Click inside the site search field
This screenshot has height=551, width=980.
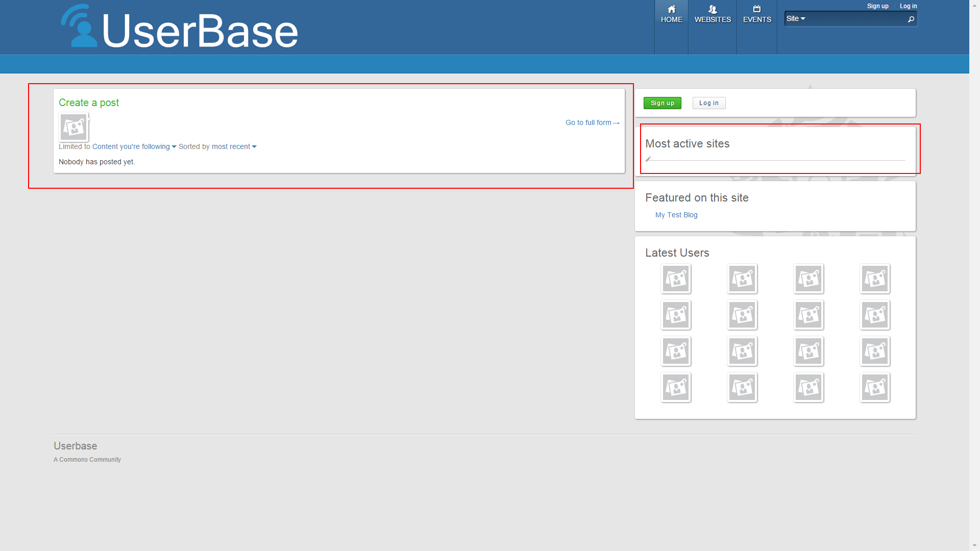pos(855,19)
